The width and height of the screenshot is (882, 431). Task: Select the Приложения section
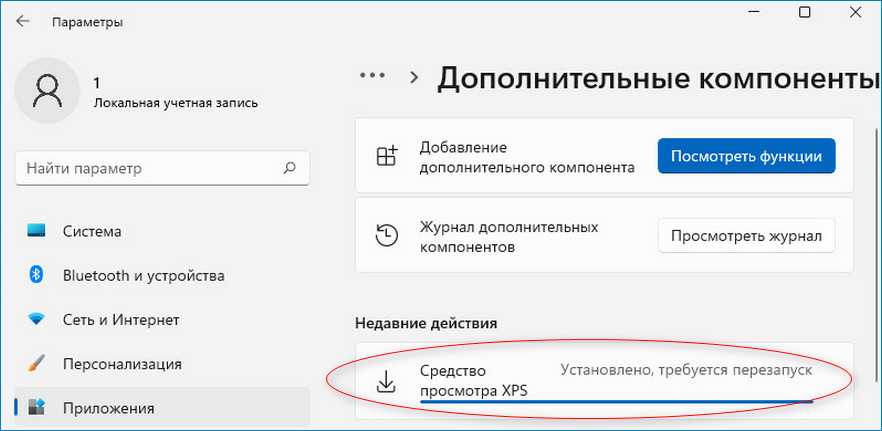162,408
